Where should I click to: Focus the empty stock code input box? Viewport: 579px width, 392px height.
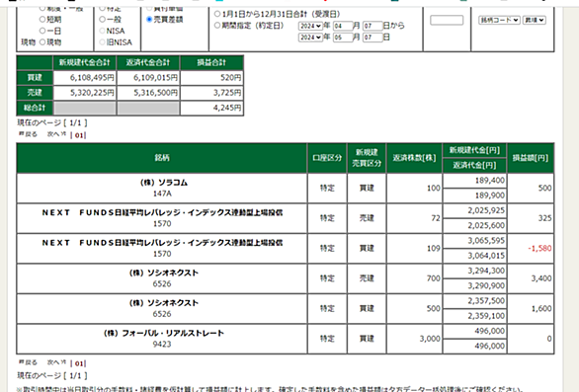click(447, 20)
